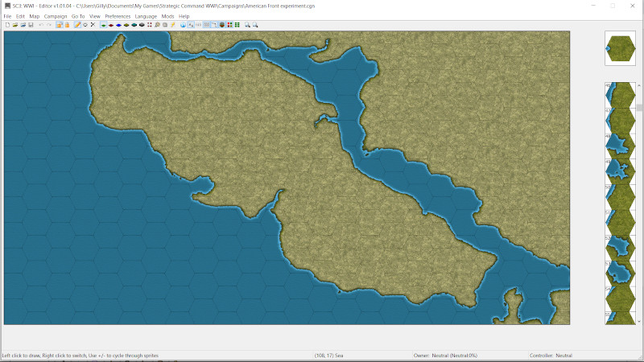Image resolution: width=644 pixels, height=362 pixels.
Task: Select coastline sprite number 51
Action: coord(620,223)
